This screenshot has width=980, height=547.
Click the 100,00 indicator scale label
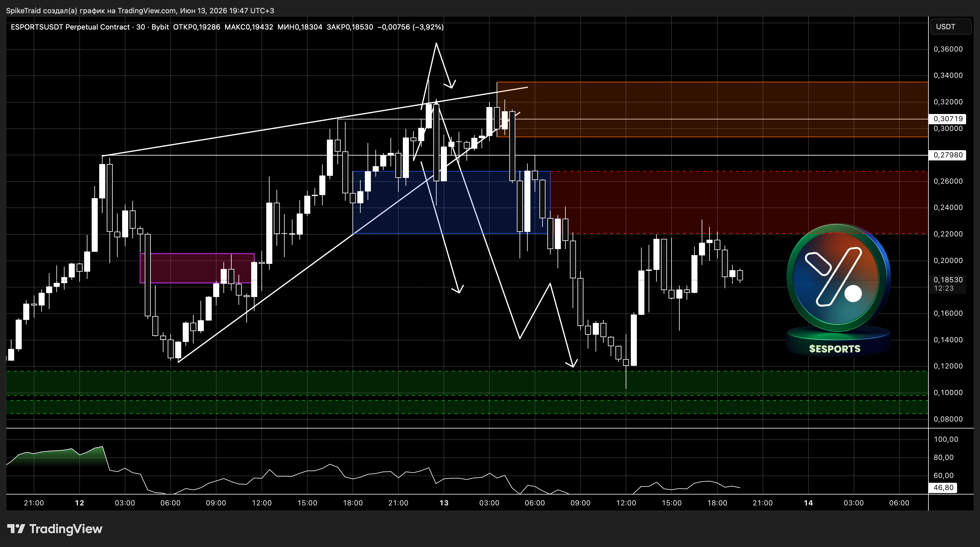(x=946, y=439)
